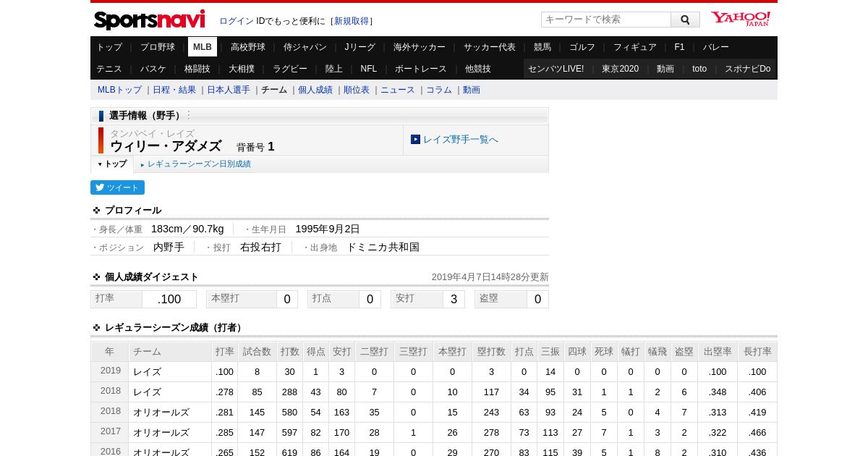Image resolution: width=868 pixels, height=456 pixels.
Task: Click the Yahoo! Japan logo
Action: (x=741, y=19)
